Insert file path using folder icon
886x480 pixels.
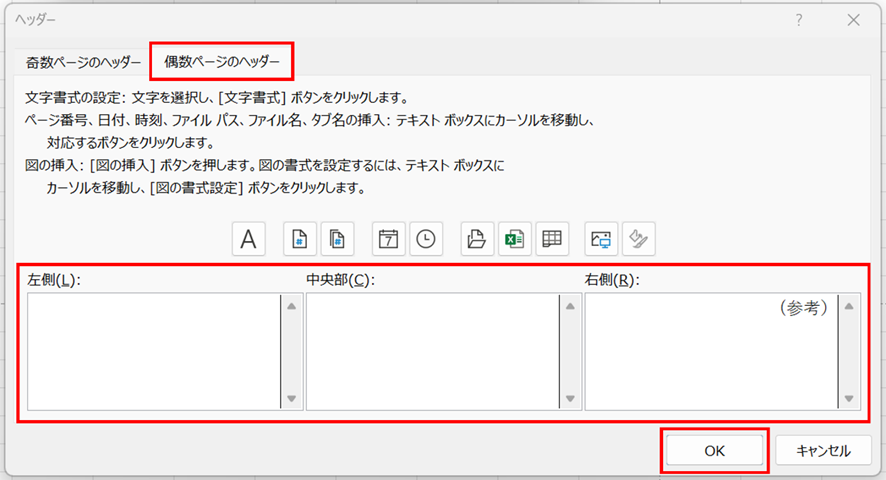[x=477, y=239]
